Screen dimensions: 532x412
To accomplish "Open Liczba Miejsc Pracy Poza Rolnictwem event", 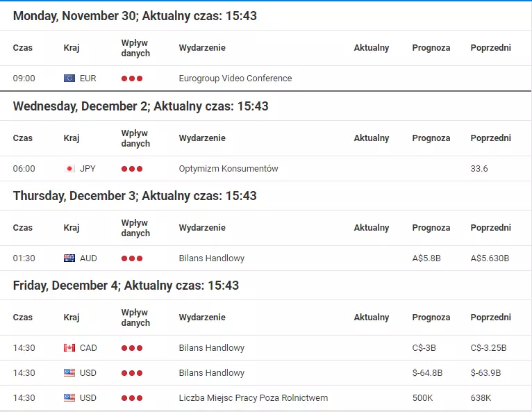I will point(253,397).
